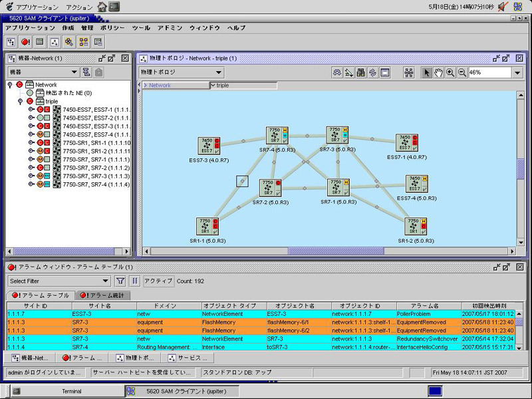Image resolution: width=532 pixels, height=399 pixels.
Task: Click the 46% zoom input field
Action: pyautogui.click(x=490, y=72)
